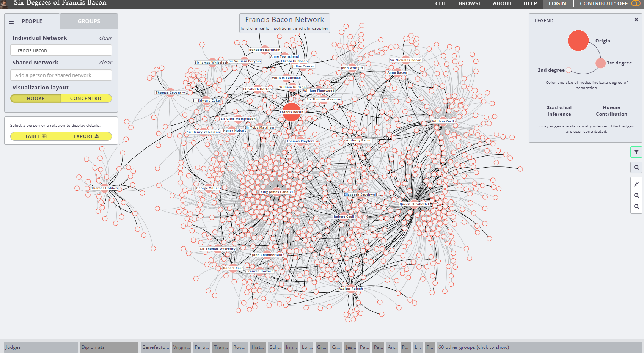Select the Anne Bacon node
The width and height of the screenshot is (644, 353).
397,72
